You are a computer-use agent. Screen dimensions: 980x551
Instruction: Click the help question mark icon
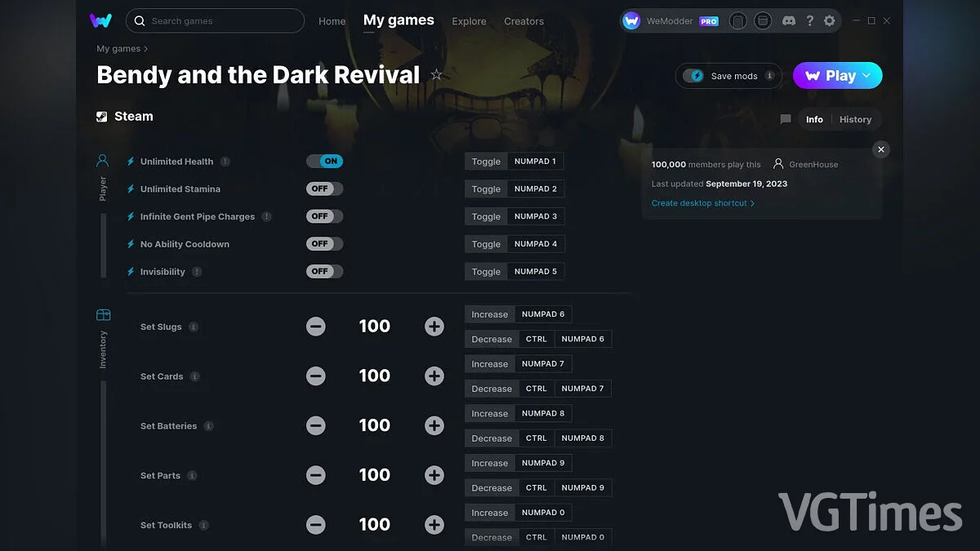click(810, 20)
